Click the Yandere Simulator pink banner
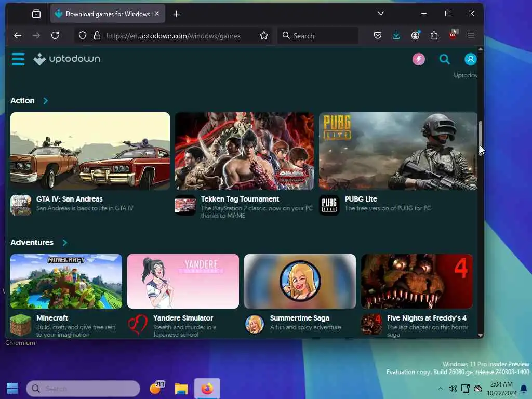The width and height of the screenshot is (532, 399). [x=183, y=281]
